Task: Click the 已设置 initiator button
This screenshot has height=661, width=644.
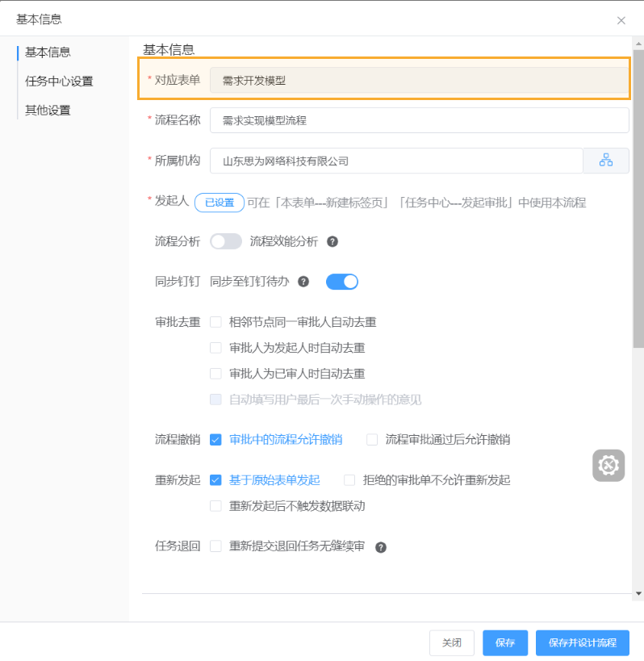Action: point(220,203)
